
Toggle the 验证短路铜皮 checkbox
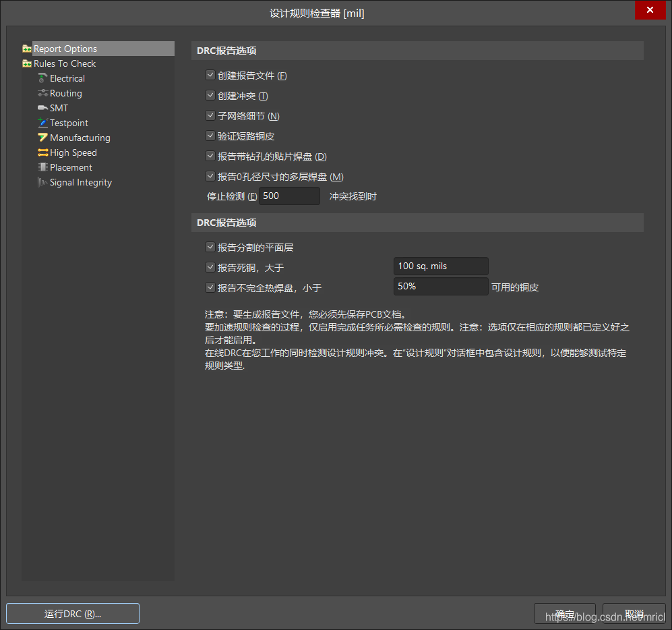(x=210, y=136)
